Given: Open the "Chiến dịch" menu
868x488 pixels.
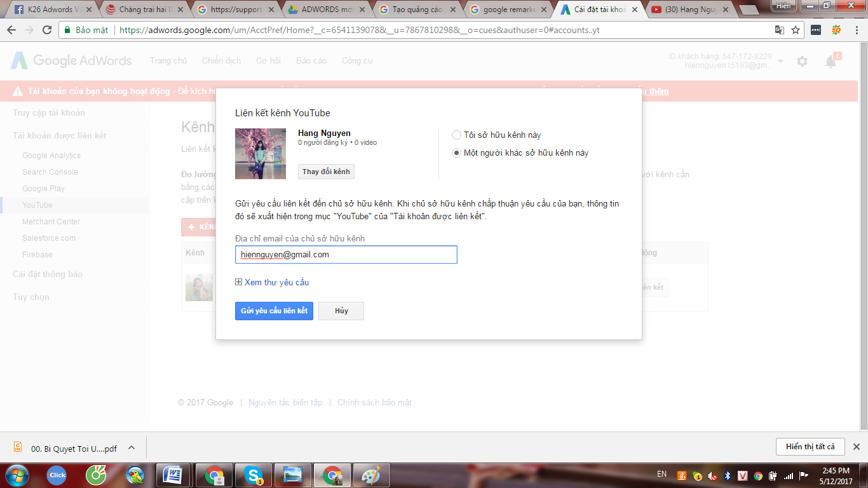Looking at the screenshot, I should (221, 61).
